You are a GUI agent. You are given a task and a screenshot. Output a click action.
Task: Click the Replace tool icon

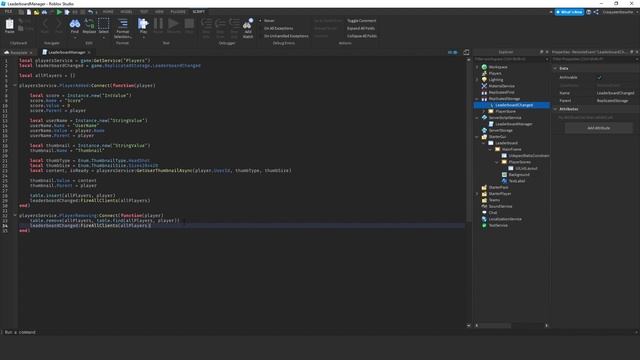pos(89,25)
